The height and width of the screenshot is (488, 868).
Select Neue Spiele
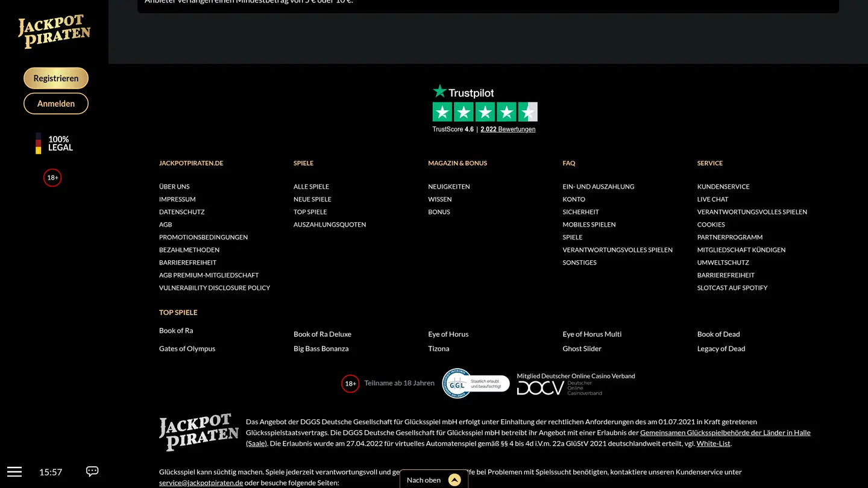312,199
